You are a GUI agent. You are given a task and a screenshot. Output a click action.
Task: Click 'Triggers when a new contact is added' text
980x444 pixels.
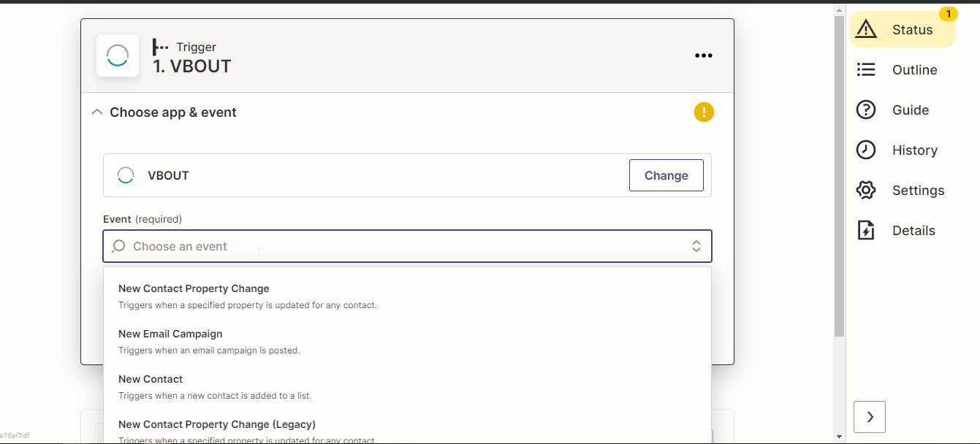point(215,396)
